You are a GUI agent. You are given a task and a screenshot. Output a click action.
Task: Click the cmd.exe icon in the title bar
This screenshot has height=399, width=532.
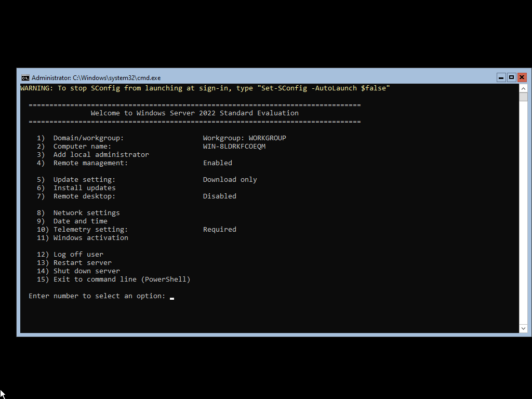tap(25, 77)
